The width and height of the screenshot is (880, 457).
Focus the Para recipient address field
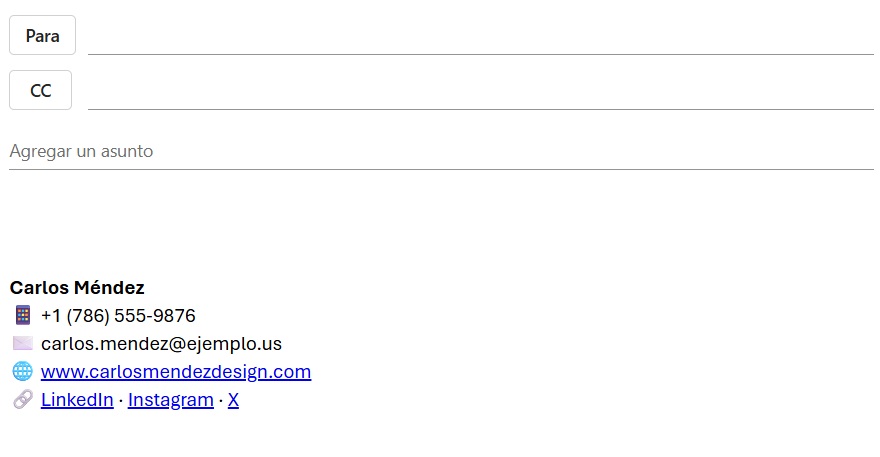pos(480,38)
